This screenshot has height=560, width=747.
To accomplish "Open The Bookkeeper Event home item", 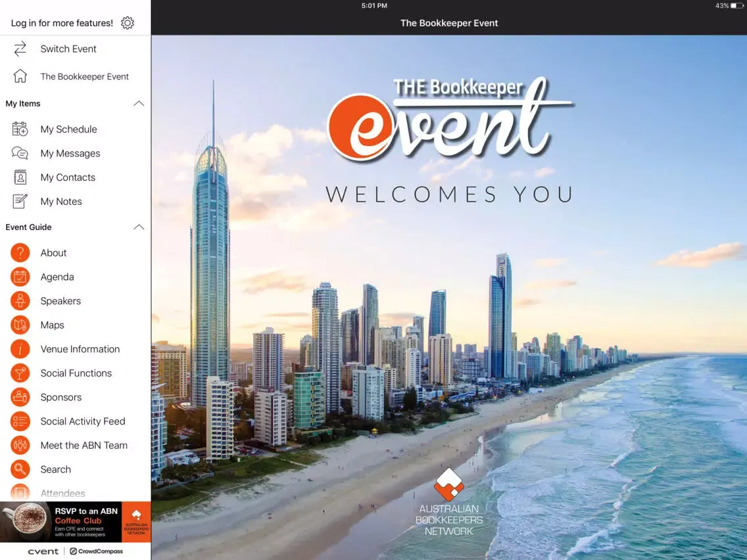I will (75, 76).
